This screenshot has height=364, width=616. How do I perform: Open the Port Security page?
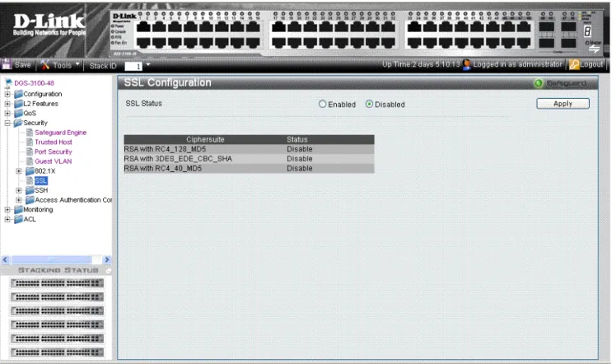click(x=54, y=152)
